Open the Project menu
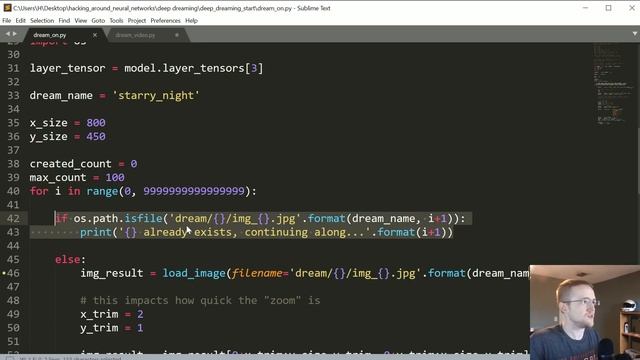 137,20
